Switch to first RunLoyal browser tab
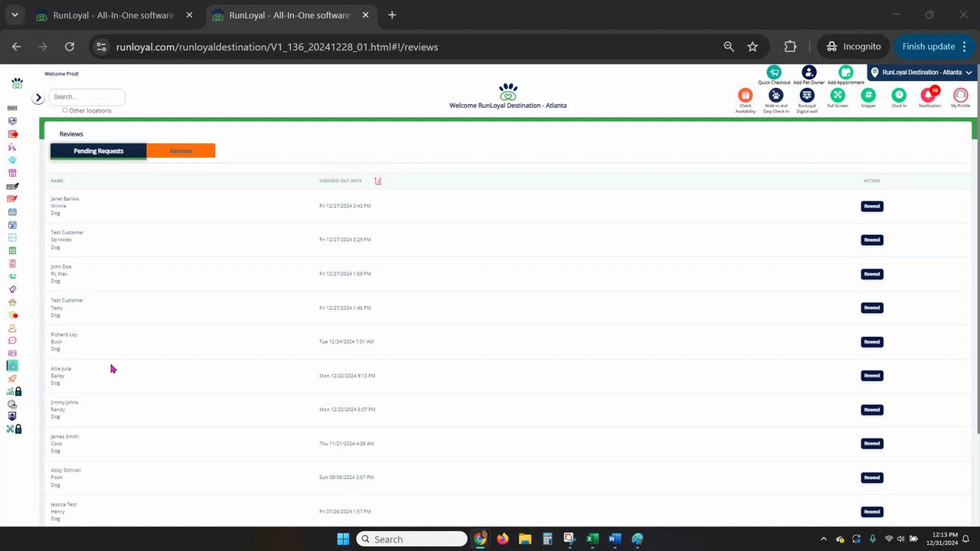 point(113,15)
